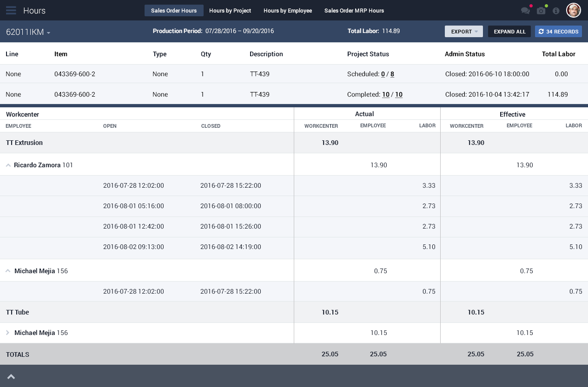Viewport: 588px width, 387px height.
Task: Select the Sales Order Hours tab
Action: [174, 11]
